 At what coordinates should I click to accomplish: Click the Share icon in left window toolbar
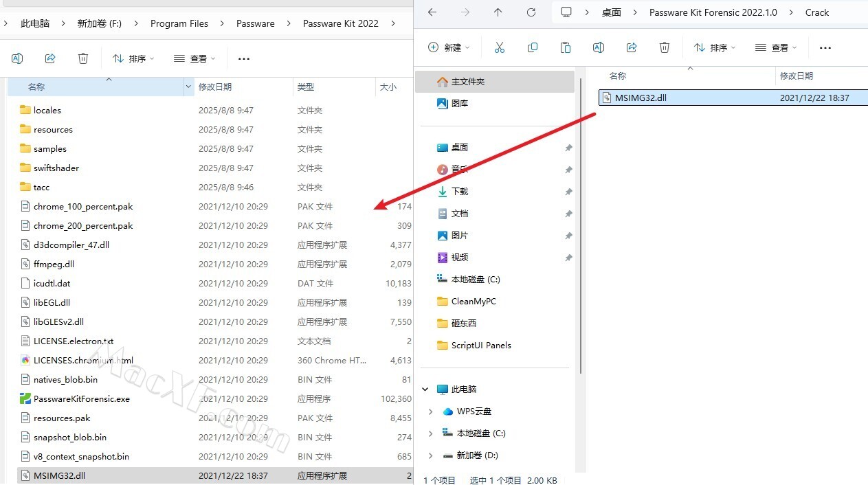50,58
